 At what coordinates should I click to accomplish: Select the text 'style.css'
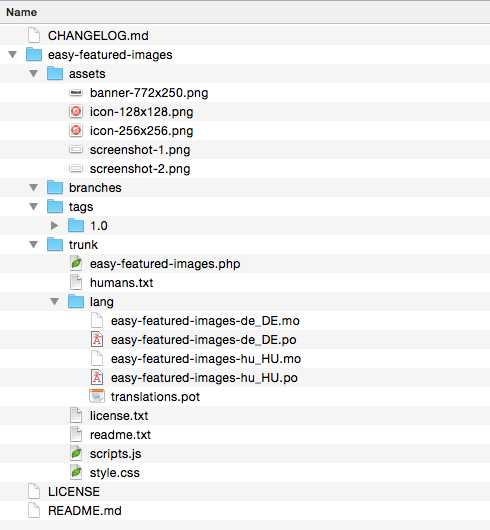115,473
